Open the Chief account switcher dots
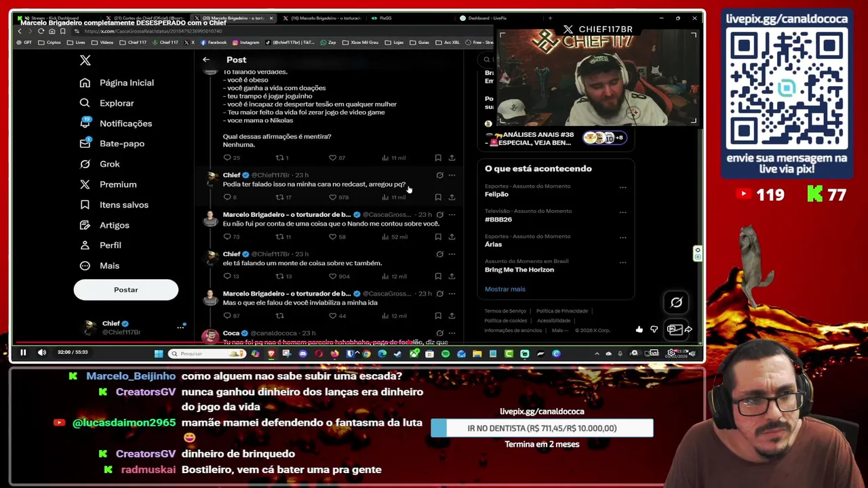 (181, 327)
